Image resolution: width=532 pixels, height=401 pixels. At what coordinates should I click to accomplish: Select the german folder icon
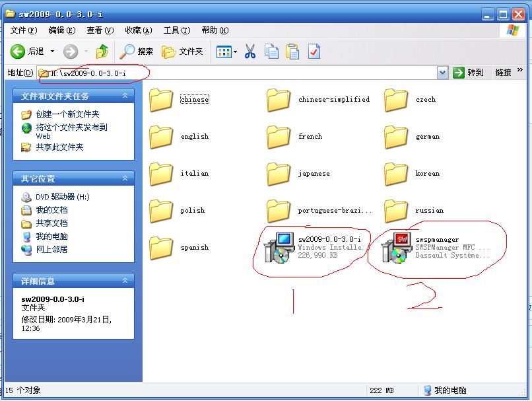click(x=396, y=137)
